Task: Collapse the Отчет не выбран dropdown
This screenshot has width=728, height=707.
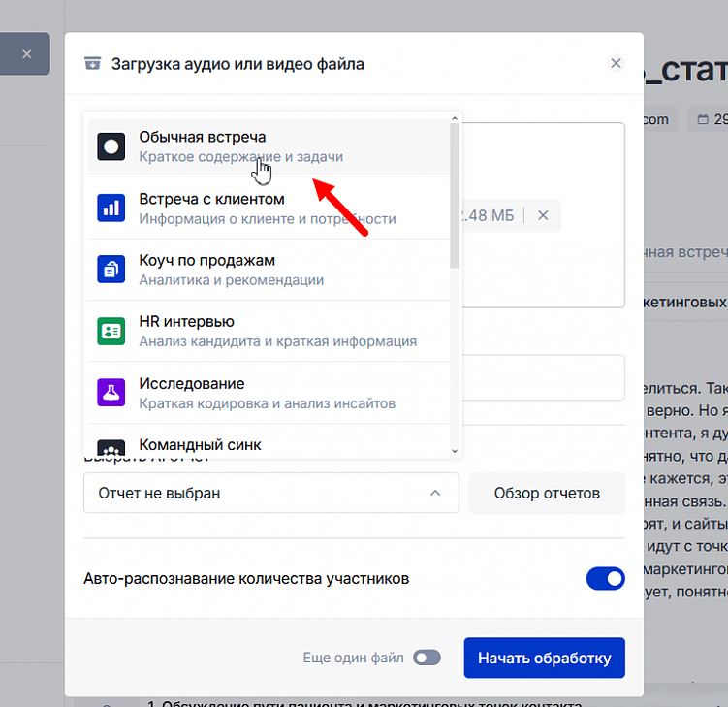Action: point(271,493)
